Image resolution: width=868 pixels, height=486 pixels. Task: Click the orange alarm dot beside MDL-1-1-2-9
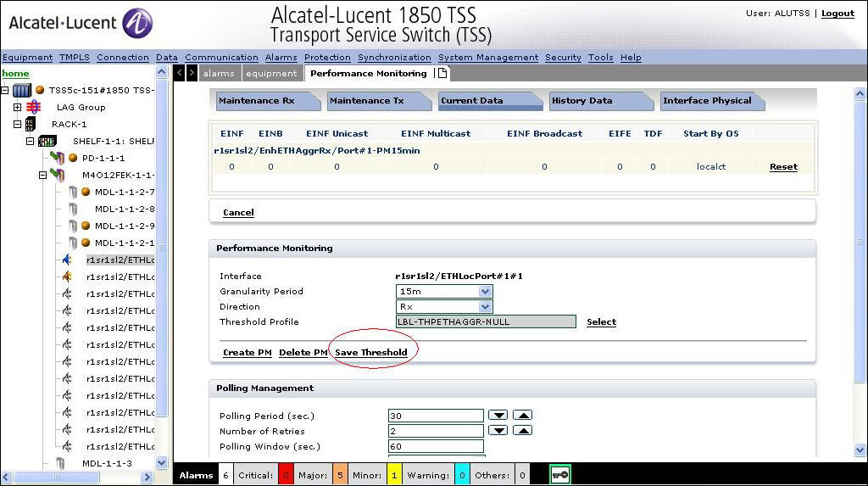pyautogui.click(x=86, y=226)
